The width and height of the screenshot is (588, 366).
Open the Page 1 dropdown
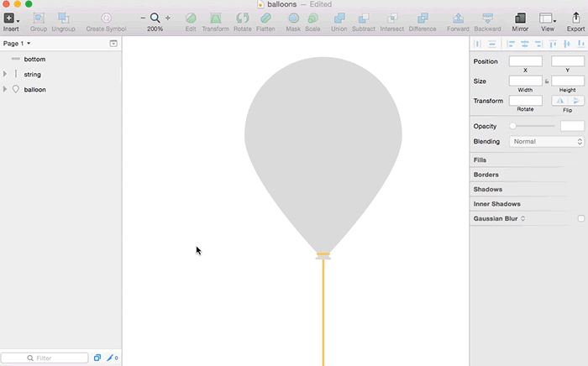(x=17, y=44)
